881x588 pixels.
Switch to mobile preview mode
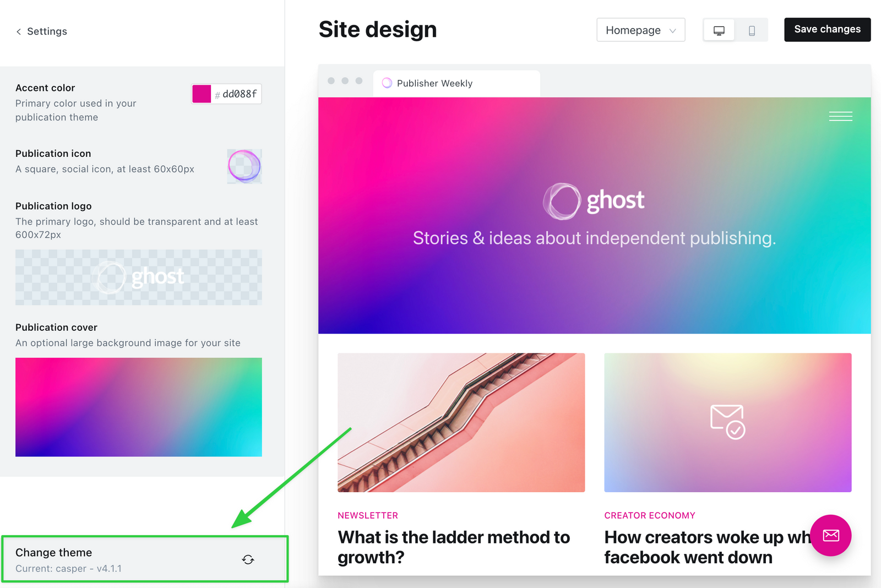click(x=752, y=30)
